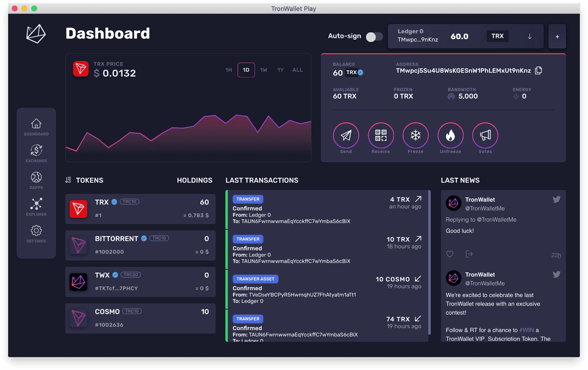The width and height of the screenshot is (588, 370).
Task: Click the COSMO token ID #1002636
Action: tap(109, 325)
